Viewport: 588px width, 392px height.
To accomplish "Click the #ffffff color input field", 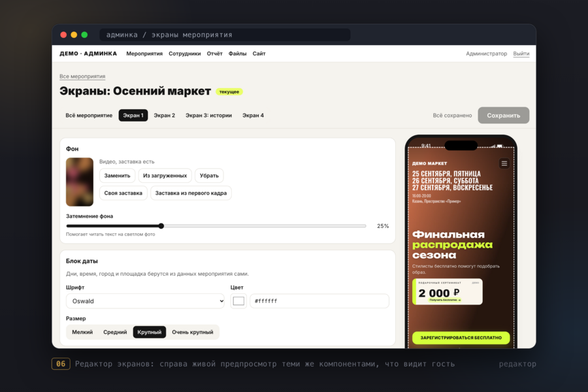I will (x=319, y=301).
